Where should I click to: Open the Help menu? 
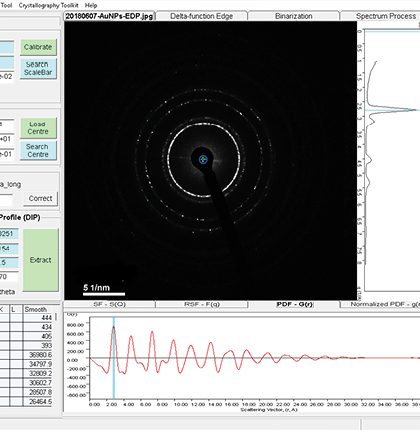(x=91, y=5)
